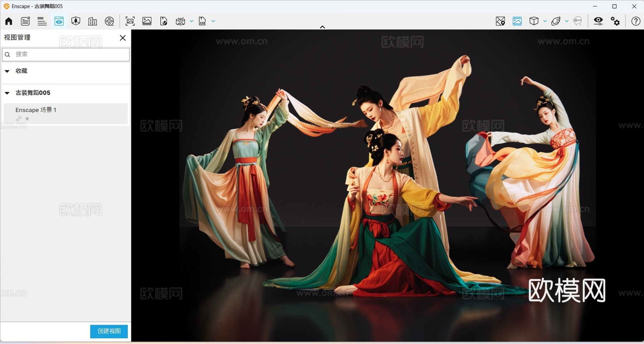
Task: Open the Feedback/notes icon
Action: pos(25,21)
